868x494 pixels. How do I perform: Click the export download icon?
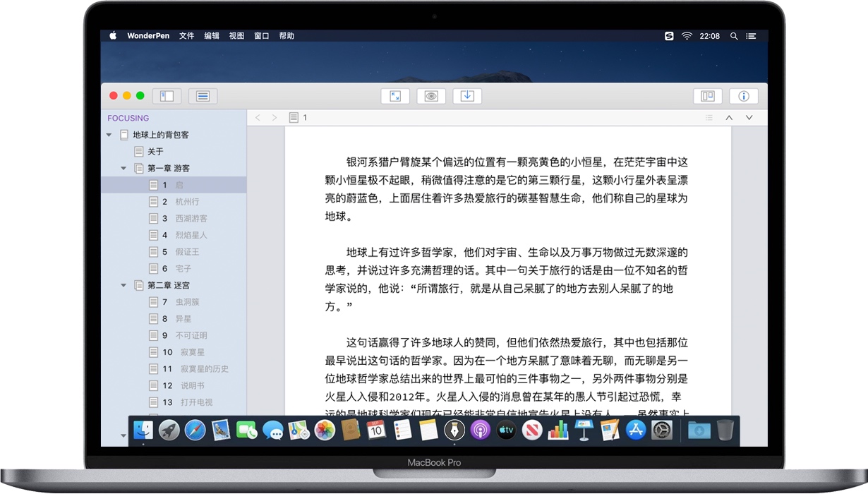[x=467, y=95]
